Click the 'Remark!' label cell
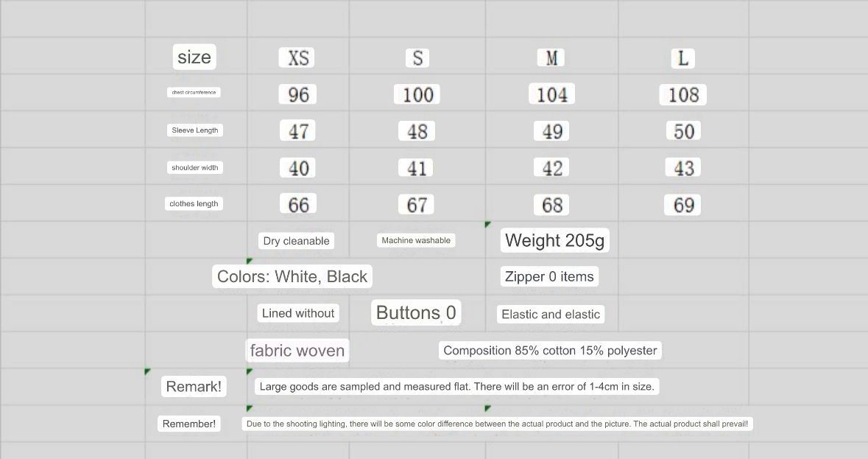Screen dimensions: 868x459 [x=194, y=386]
